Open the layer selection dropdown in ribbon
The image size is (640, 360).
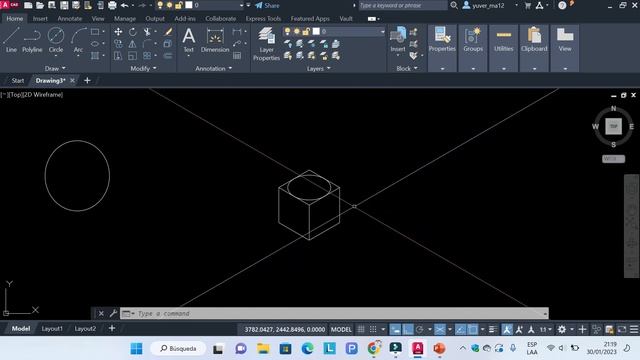(x=382, y=31)
